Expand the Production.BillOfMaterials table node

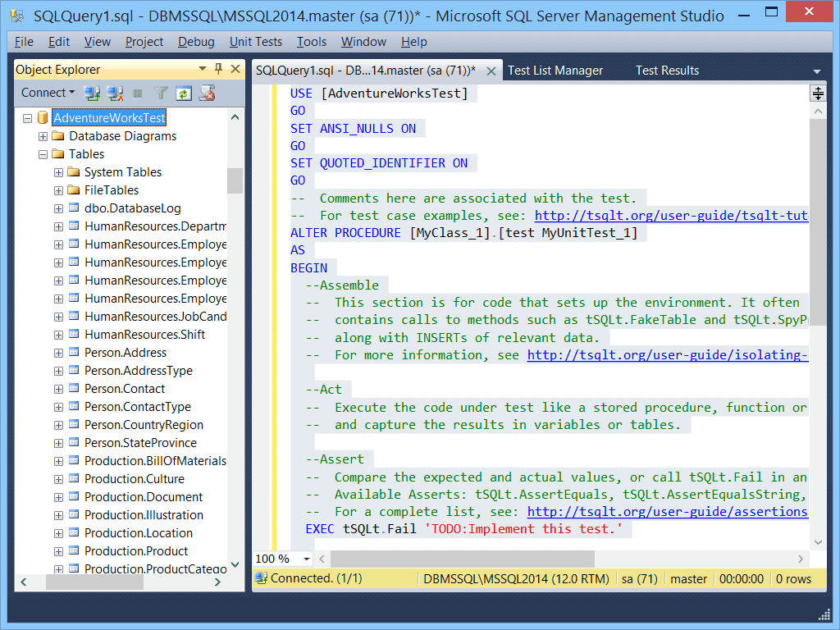[58, 461]
